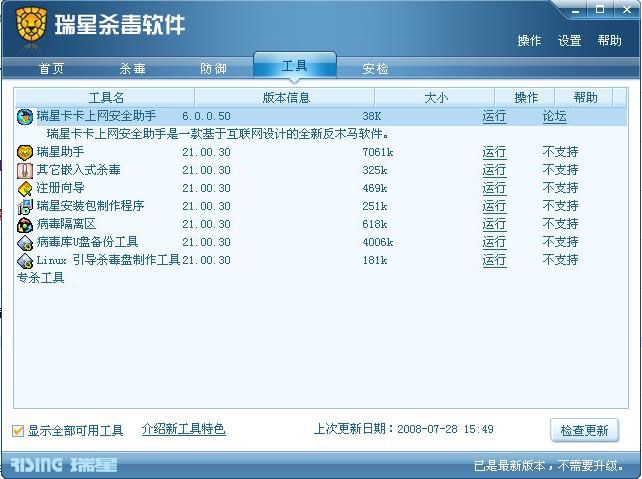
Task: Select the 瑞星助手 row name
Action: [60, 152]
